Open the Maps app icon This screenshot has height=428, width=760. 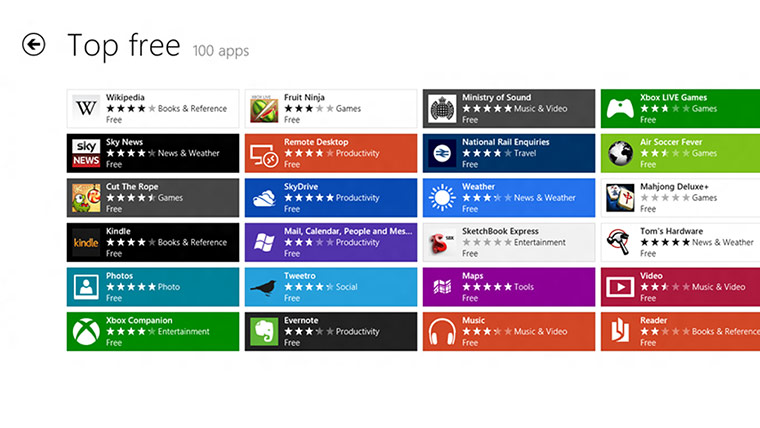point(442,287)
